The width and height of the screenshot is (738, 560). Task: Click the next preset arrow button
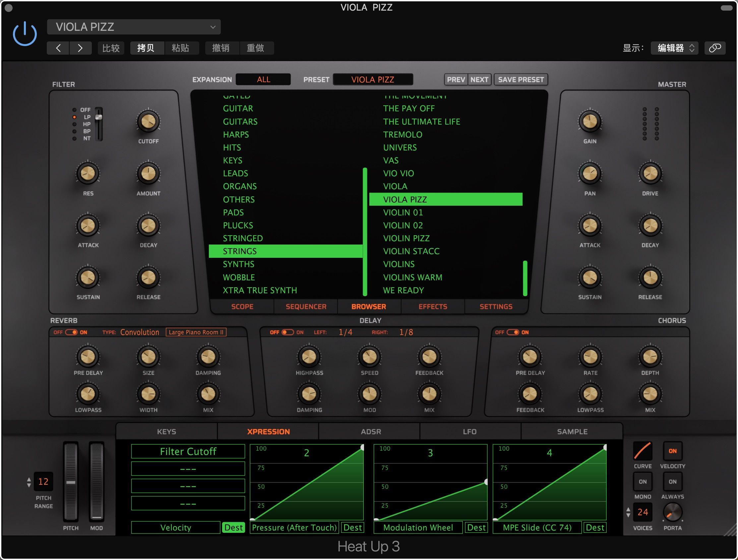(80, 48)
